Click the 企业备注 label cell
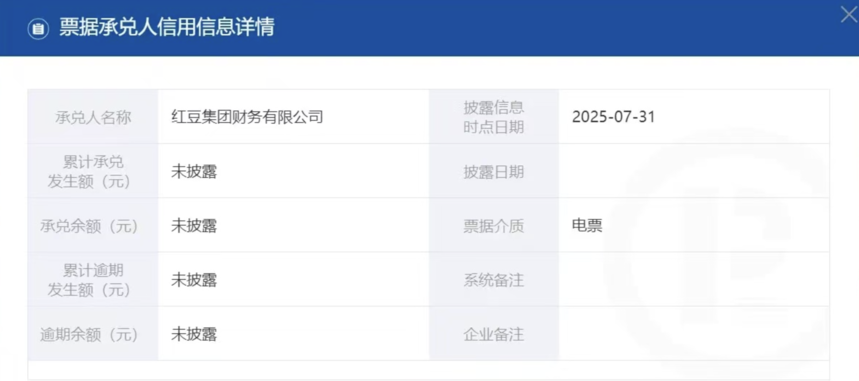 click(x=494, y=333)
